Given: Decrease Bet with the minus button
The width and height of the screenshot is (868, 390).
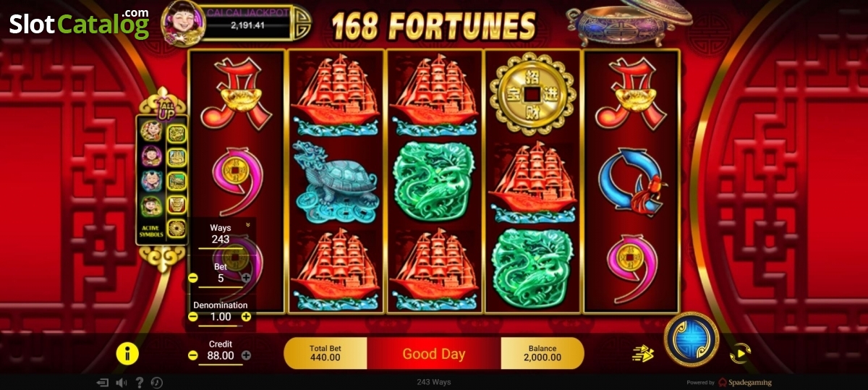Looking at the screenshot, I should pyautogui.click(x=193, y=278).
